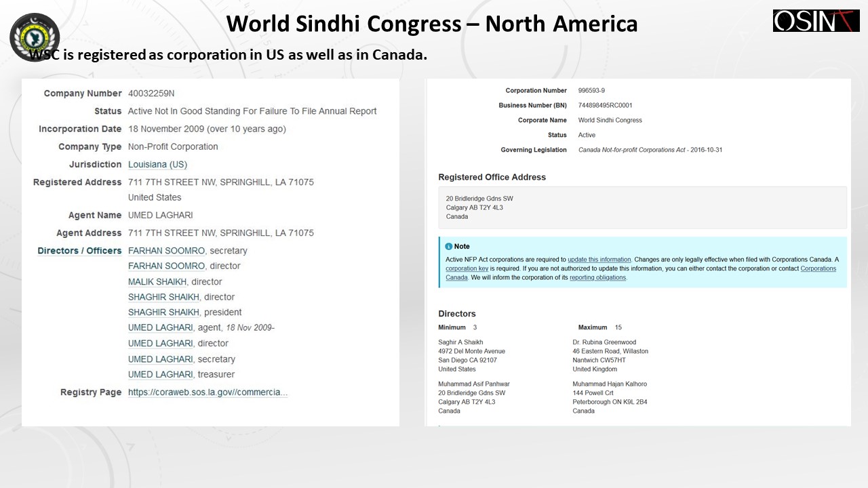Click the Nantwich CW57HT address line
868x488 pixels.
point(599,361)
